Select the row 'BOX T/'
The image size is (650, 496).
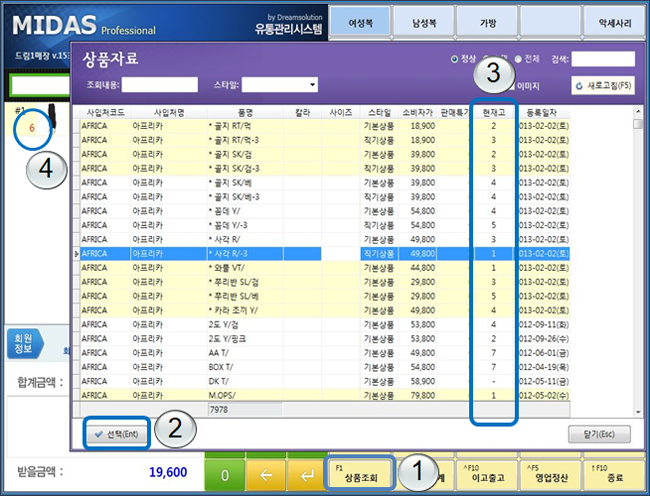coord(325,367)
